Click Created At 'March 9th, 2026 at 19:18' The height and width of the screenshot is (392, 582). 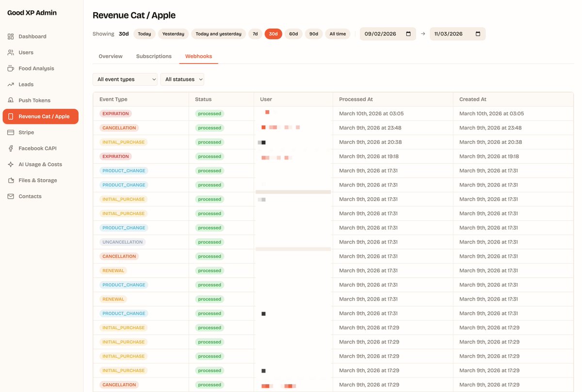(489, 157)
